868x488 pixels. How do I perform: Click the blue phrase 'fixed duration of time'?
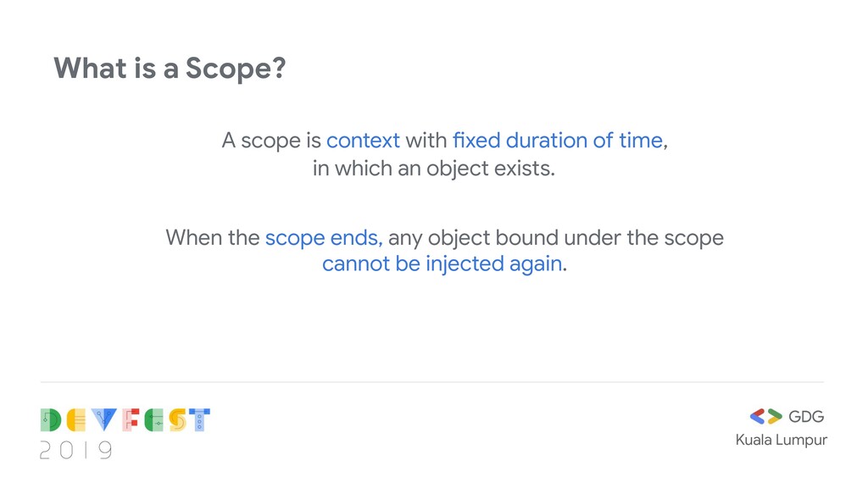click(x=558, y=141)
